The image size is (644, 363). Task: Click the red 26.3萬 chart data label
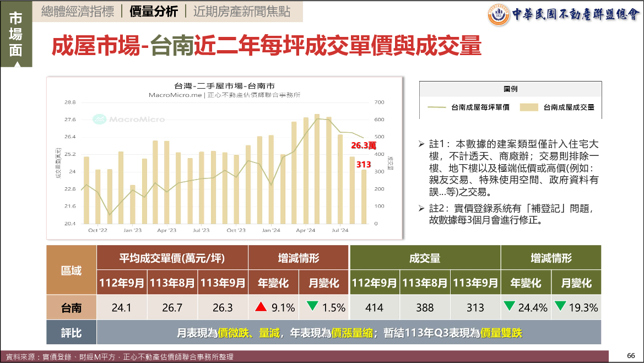(364, 145)
